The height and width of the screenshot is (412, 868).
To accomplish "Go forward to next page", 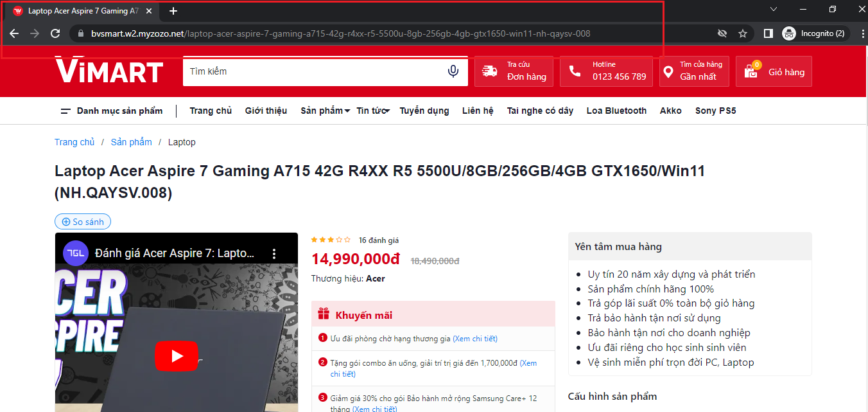I will (35, 33).
